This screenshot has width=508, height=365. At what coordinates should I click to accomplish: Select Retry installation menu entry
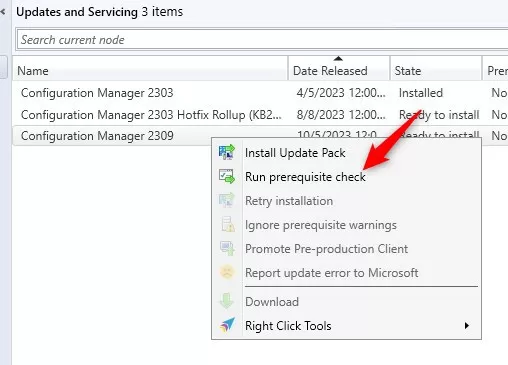pos(346,201)
